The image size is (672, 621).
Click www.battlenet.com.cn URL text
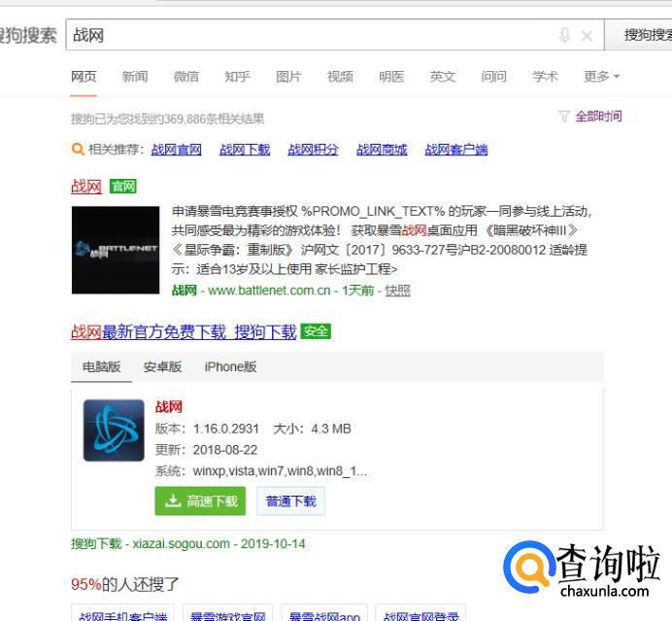(269, 291)
